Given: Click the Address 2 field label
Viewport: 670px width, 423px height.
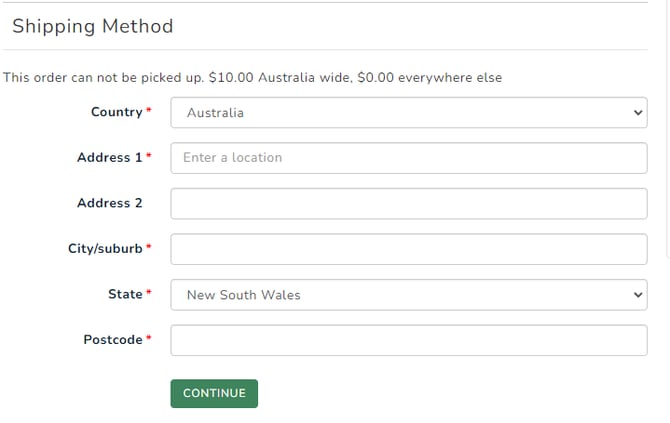Looking at the screenshot, I should 109,203.
